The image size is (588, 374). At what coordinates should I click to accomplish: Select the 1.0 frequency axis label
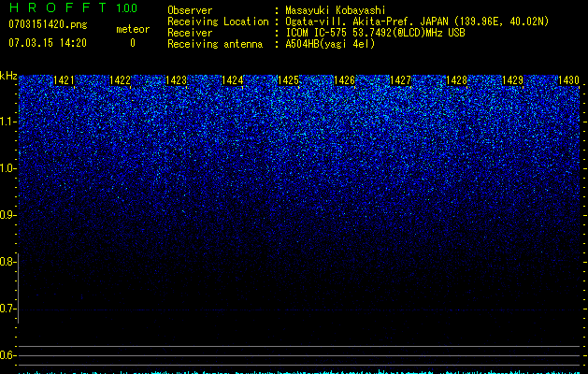coord(7,168)
